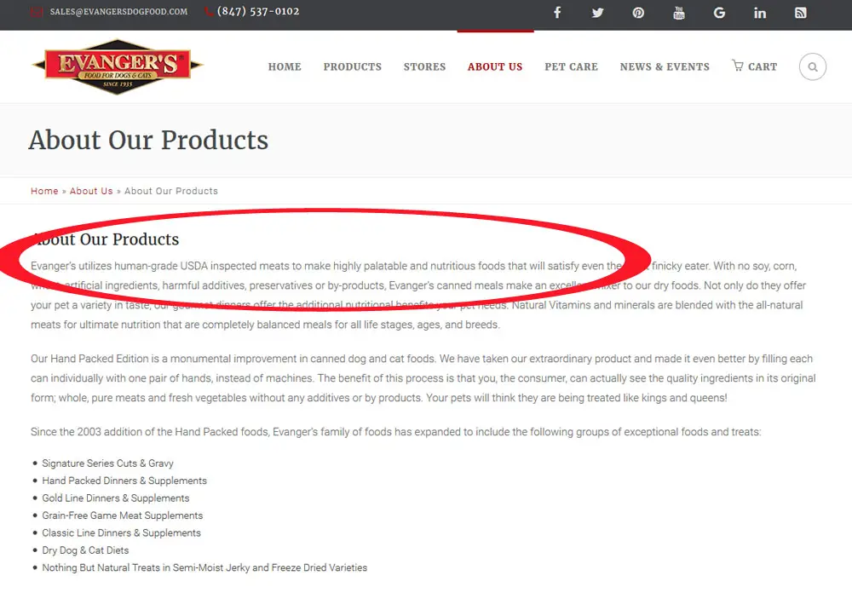Click the Evanger's logo
This screenshot has width=852, height=616.
(x=118, y=66)
